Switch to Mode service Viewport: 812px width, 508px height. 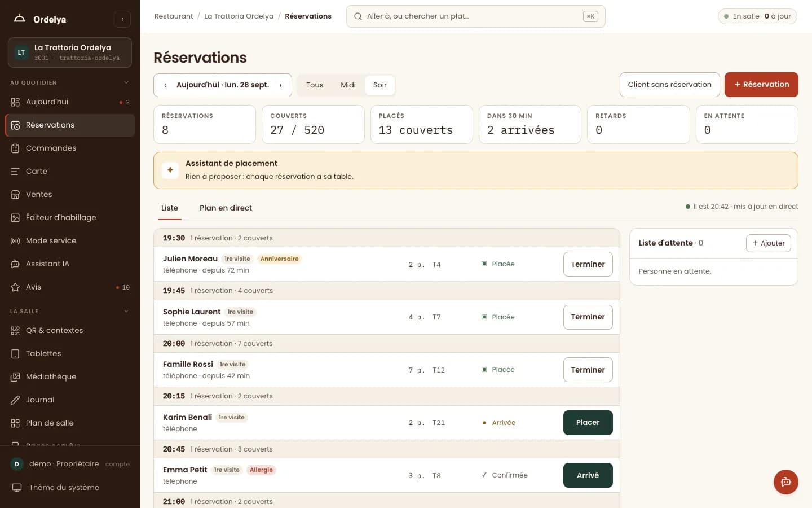coord(70,240)
